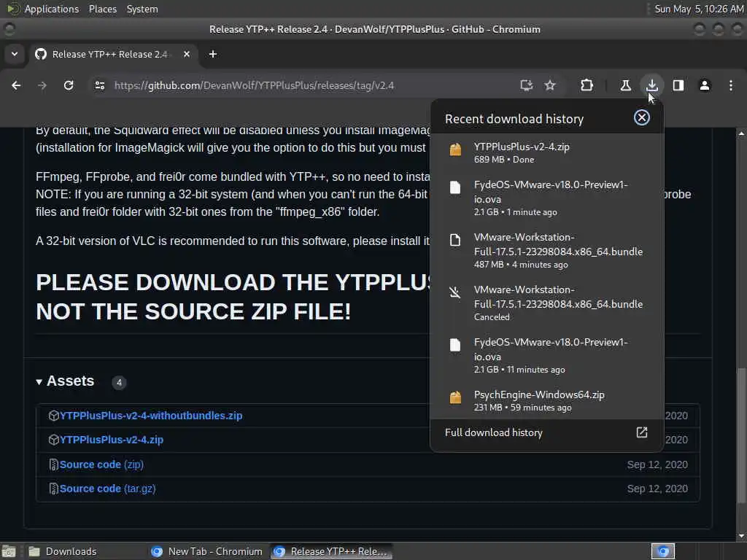Click file icon of 487 MB VMware bundle
This screenshot has width=747, height=560.
455,239
